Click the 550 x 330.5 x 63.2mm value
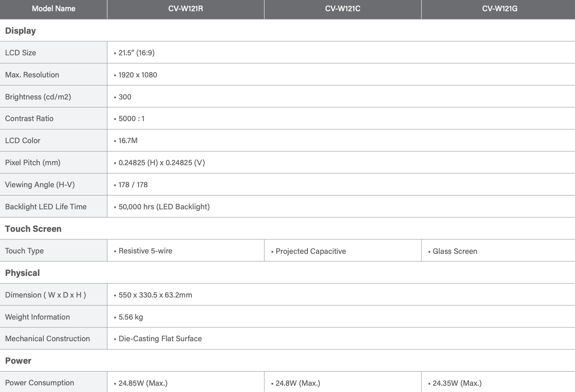Image resolution: width=575 pixels, height=392 pixels. coord(155,295)
